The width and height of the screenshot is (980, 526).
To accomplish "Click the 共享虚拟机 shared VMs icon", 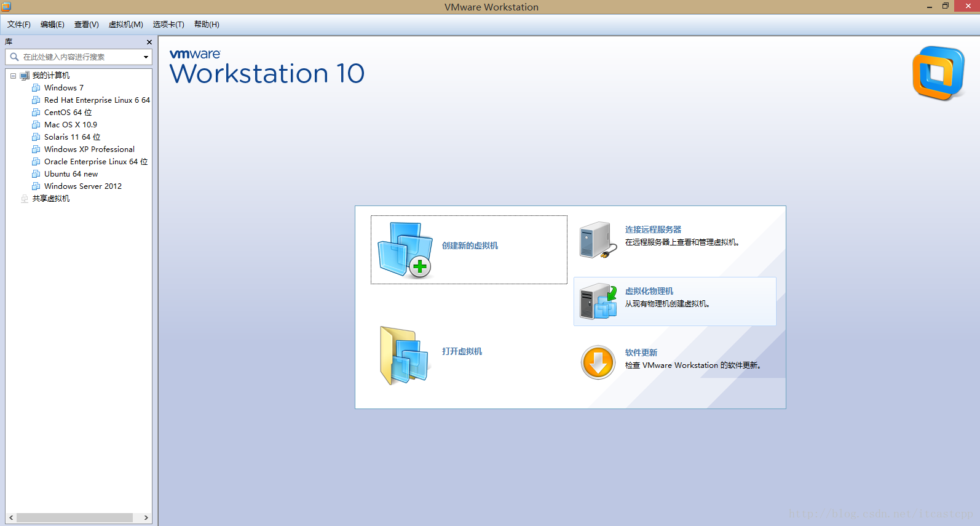I will [x=25, y=198].
